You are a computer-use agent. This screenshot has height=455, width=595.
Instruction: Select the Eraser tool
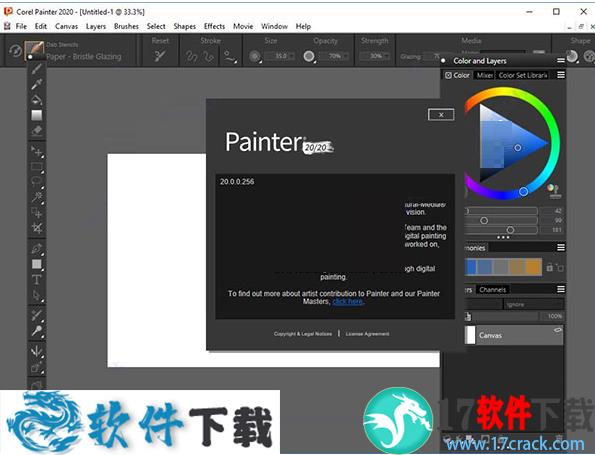(x=36, y=131)
